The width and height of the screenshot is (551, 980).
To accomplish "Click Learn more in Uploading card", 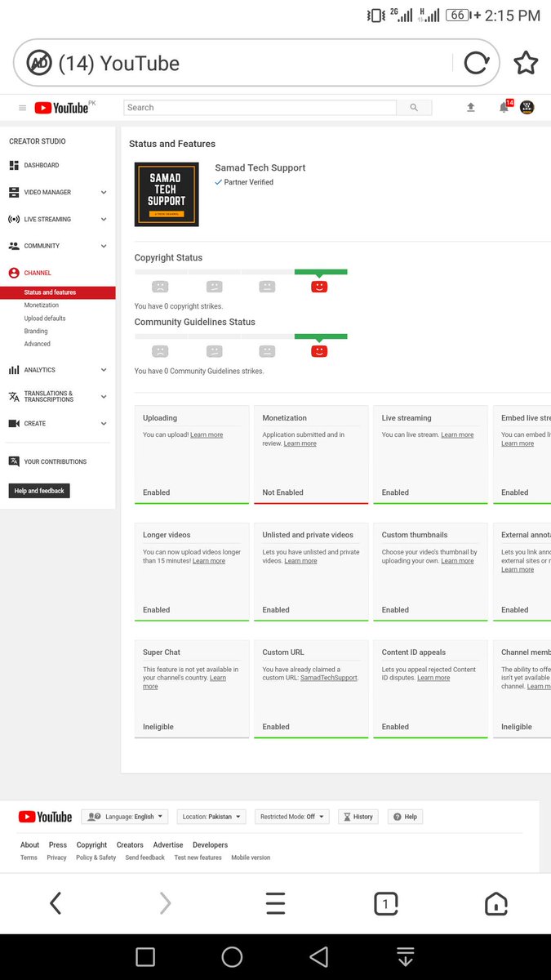I will coord(207,435).
